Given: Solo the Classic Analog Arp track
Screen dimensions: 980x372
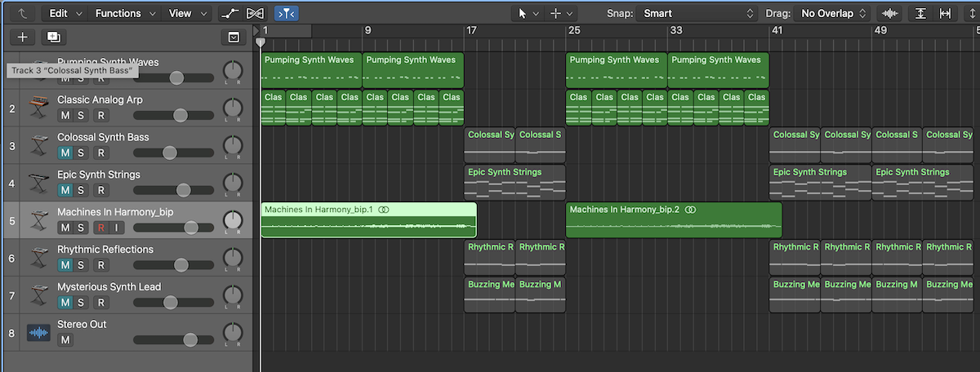Looking at the screenshot, I should 81,115.
